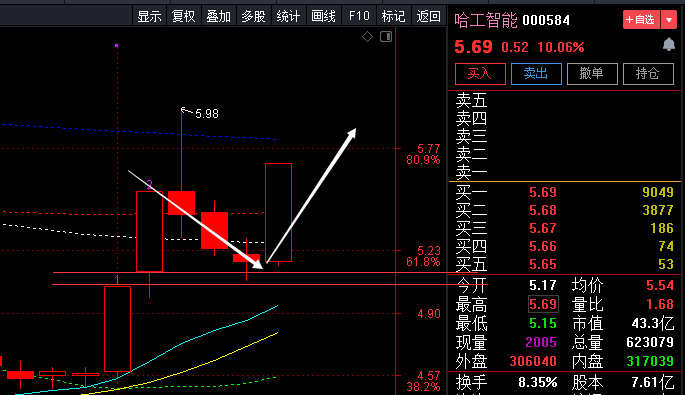This screenshot has width=685, height=395.
Task: Select the 画线 drawing tool menu
Action: pos(323,16)
